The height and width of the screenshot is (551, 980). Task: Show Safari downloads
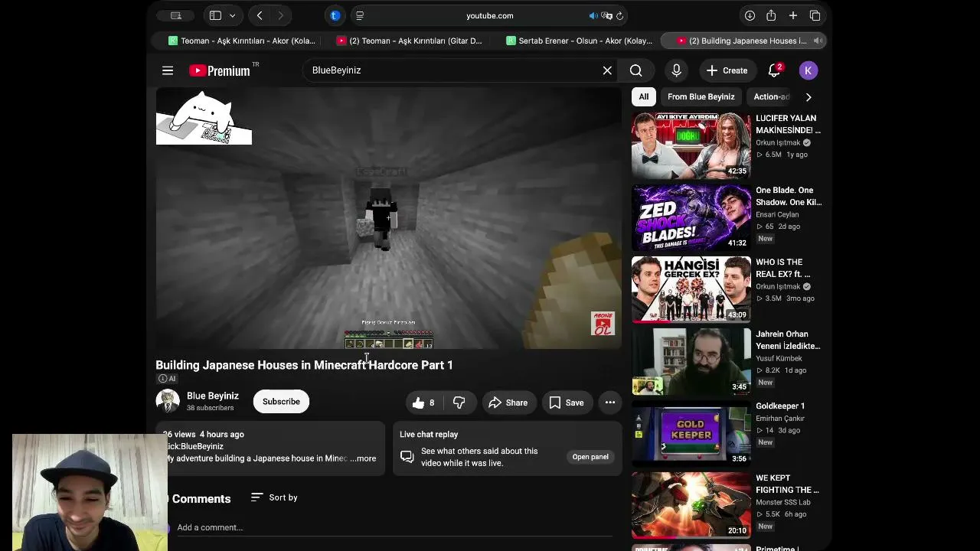(x=750, y=15)
